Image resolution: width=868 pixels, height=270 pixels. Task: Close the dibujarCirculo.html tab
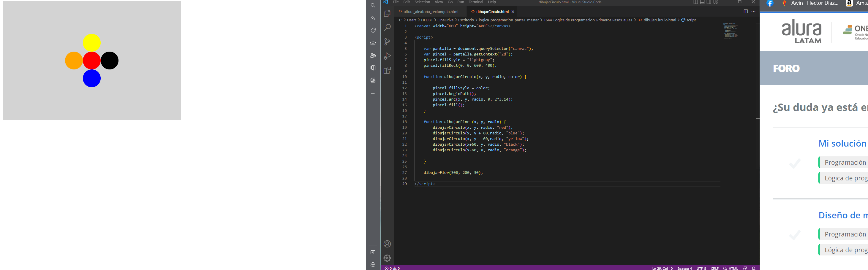tap(513, 12)
